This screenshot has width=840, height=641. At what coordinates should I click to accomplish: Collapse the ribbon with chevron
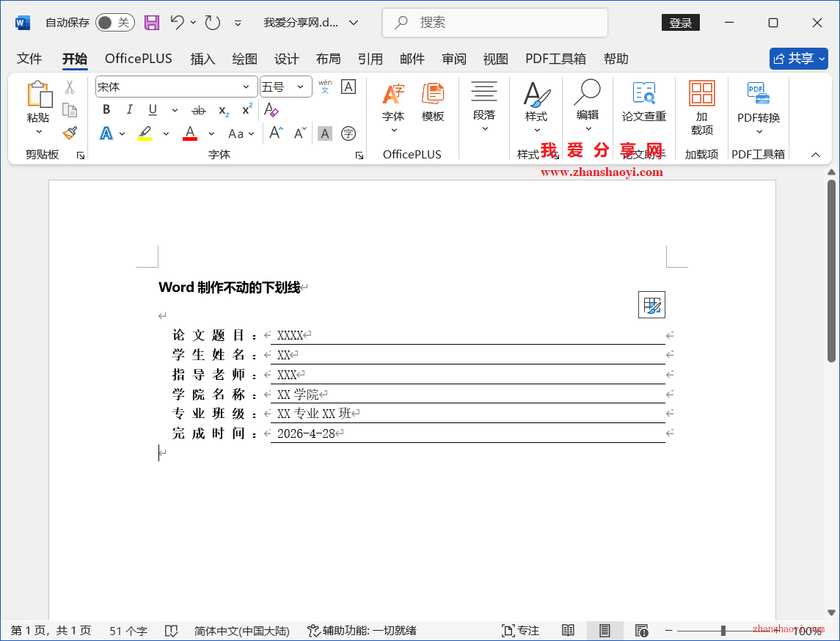point(815,155)
